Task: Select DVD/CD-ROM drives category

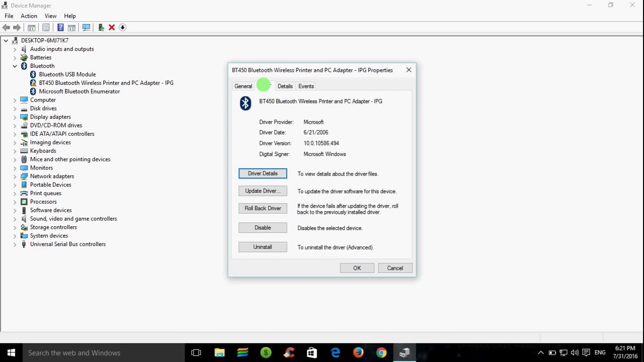Action: pyautogui.click(x=56, y=125)
